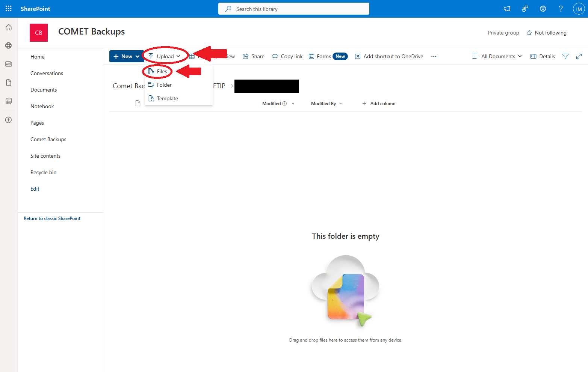Click the Modified info icon

point(284,104)
